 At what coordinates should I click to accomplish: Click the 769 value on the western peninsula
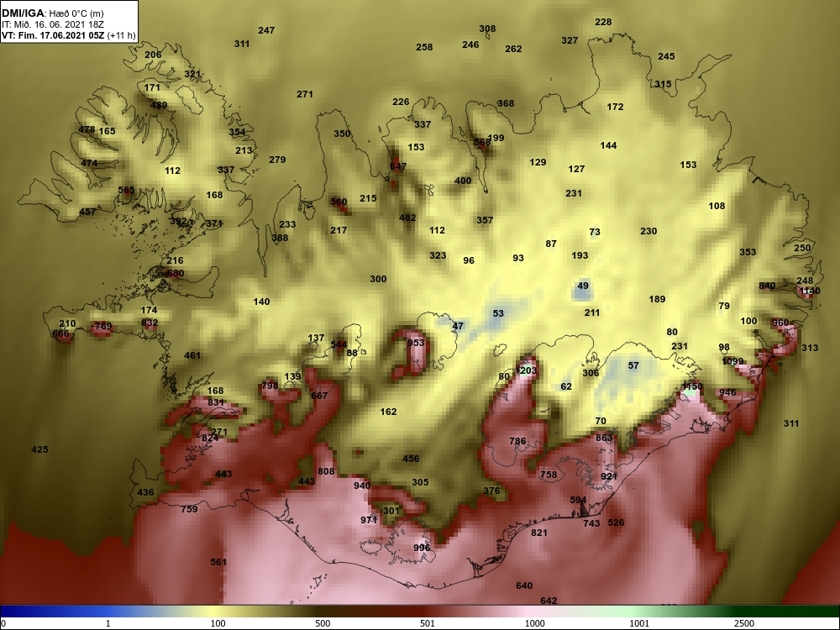click(102, 326)
